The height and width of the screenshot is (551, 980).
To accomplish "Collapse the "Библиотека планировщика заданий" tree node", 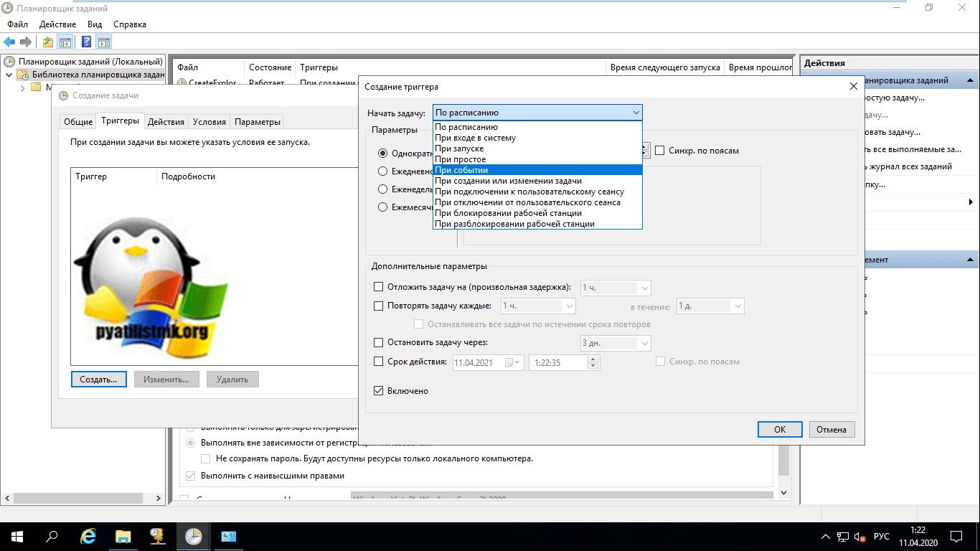I will click(x=9, y=75).
